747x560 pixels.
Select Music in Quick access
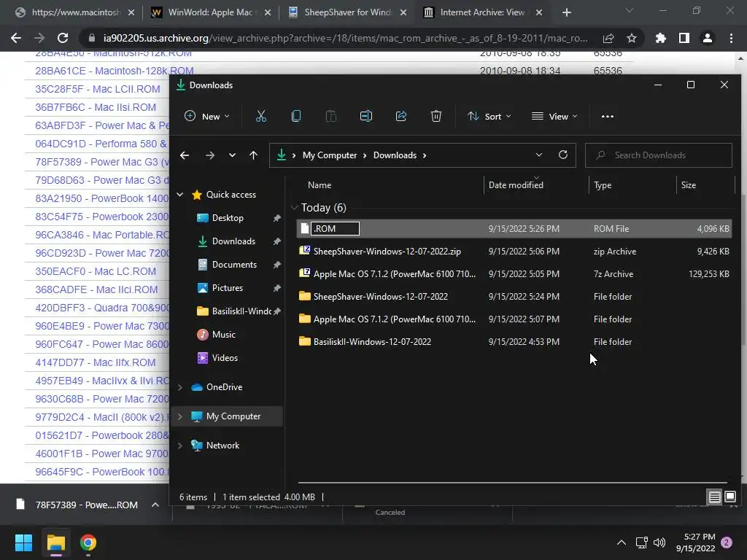pyautogui.click(x=223, y=334)
